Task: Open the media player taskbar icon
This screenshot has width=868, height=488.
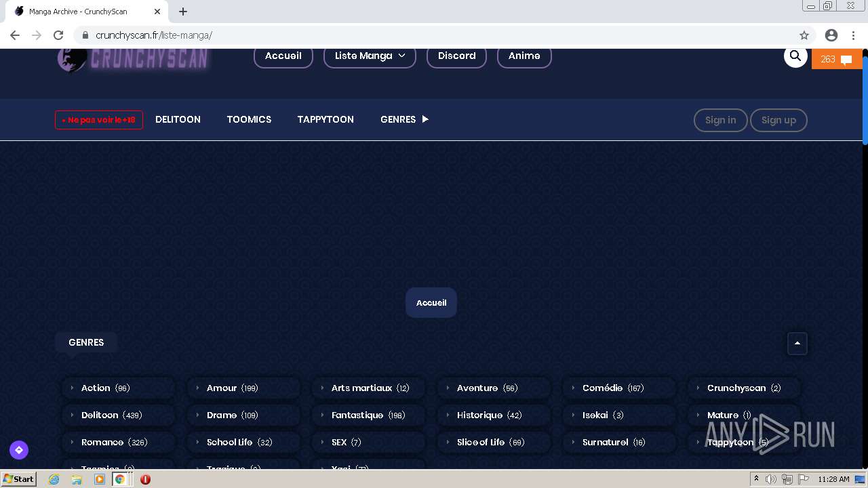Action: pos(100,479)
